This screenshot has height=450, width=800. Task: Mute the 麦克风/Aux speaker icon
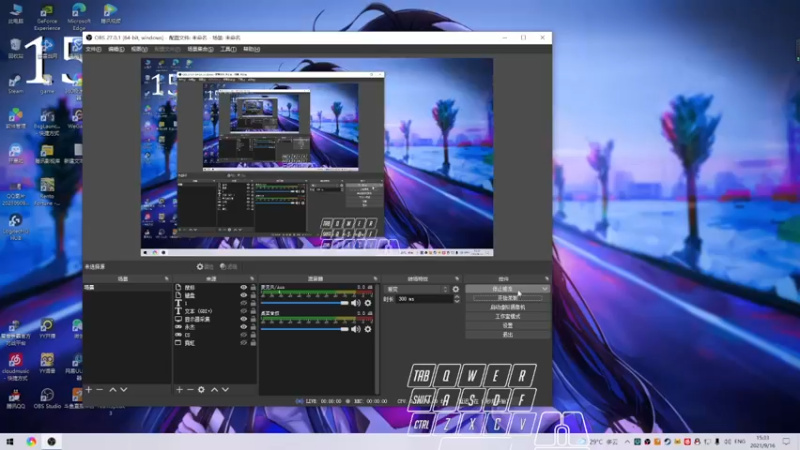356,302
